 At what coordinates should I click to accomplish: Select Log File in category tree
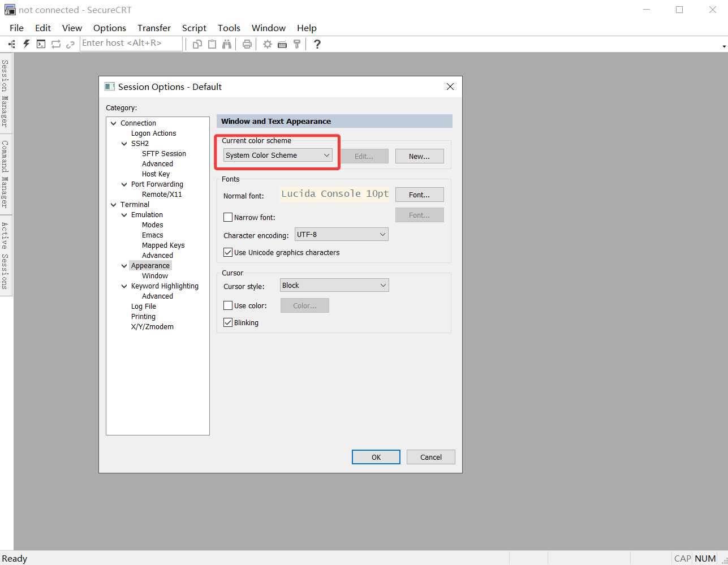click(x=144, y=307)
